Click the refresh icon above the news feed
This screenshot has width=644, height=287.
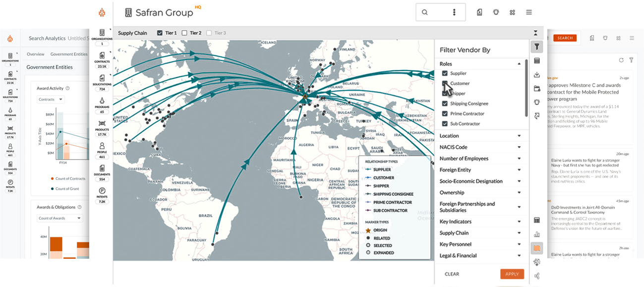click(621, 60)
